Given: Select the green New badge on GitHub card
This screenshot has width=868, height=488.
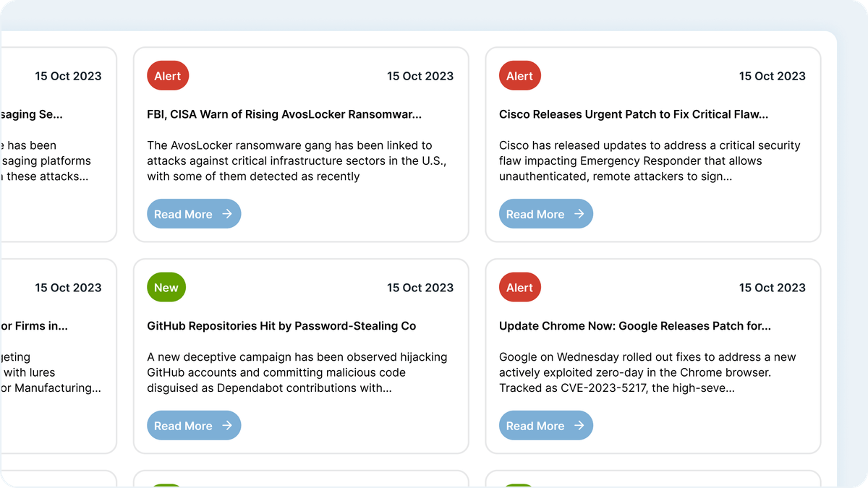Looking at the screenshot, I should pyautogui.click(x=166, y=288).
